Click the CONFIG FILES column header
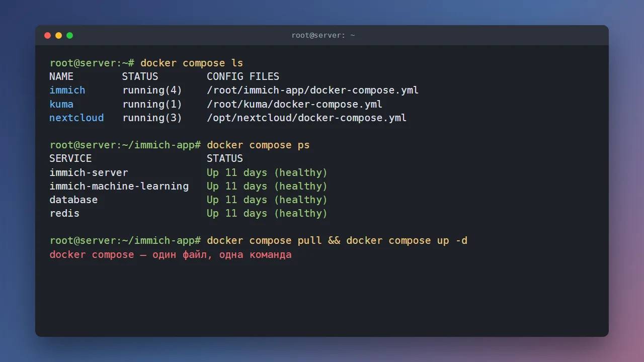 click(243, 76)
